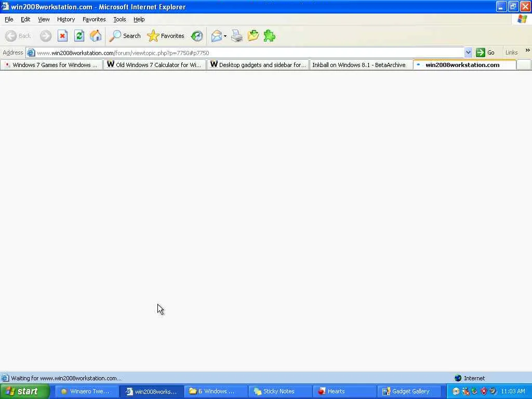Click the taskbar clock showing 11:03 AM

(513, 391)
